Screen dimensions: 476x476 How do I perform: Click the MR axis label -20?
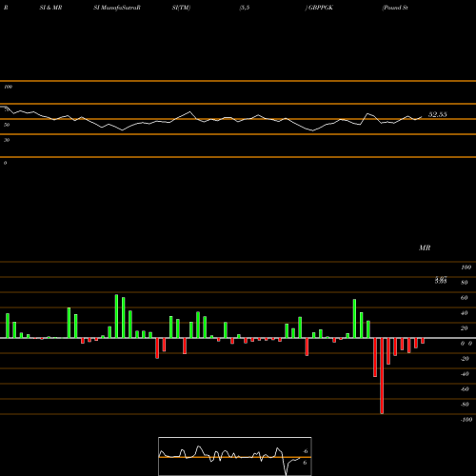click(x=465, y=359)
